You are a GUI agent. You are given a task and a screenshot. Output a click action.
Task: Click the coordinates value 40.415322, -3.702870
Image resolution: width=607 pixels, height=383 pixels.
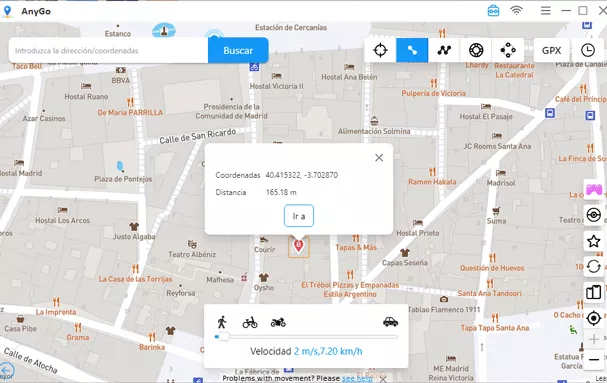[302, 175]
